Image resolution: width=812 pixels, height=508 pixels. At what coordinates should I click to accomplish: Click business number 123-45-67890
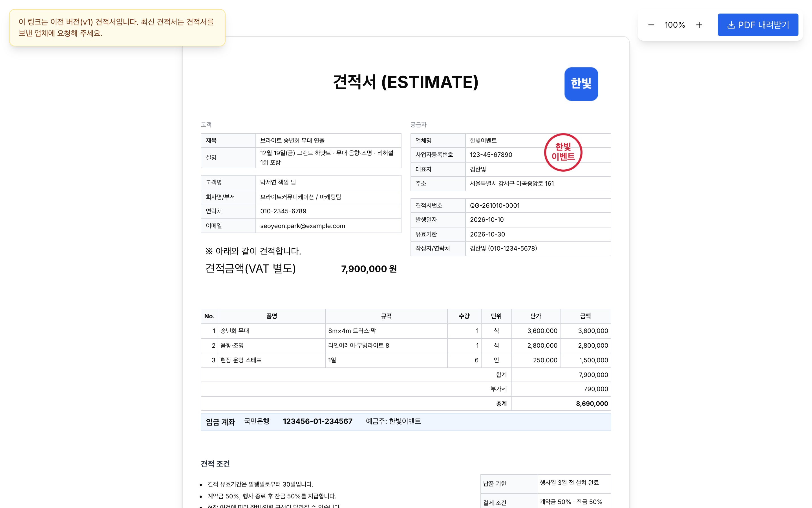[x=491, y=155]
